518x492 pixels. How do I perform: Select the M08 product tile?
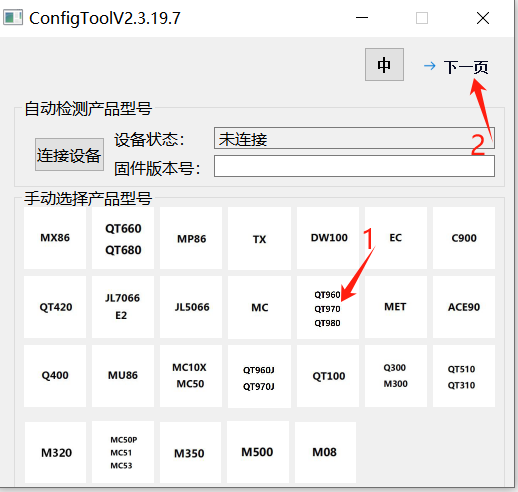(325, 452)
